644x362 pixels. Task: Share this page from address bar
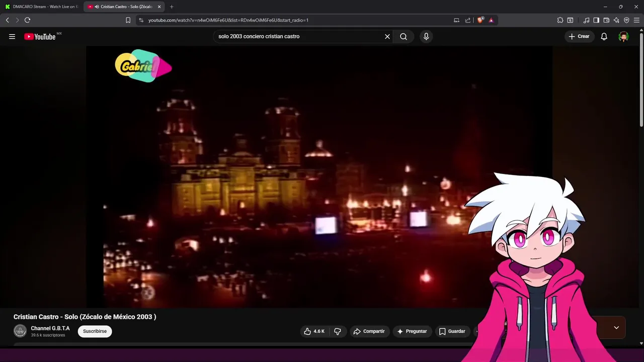(x=468, y=20)
